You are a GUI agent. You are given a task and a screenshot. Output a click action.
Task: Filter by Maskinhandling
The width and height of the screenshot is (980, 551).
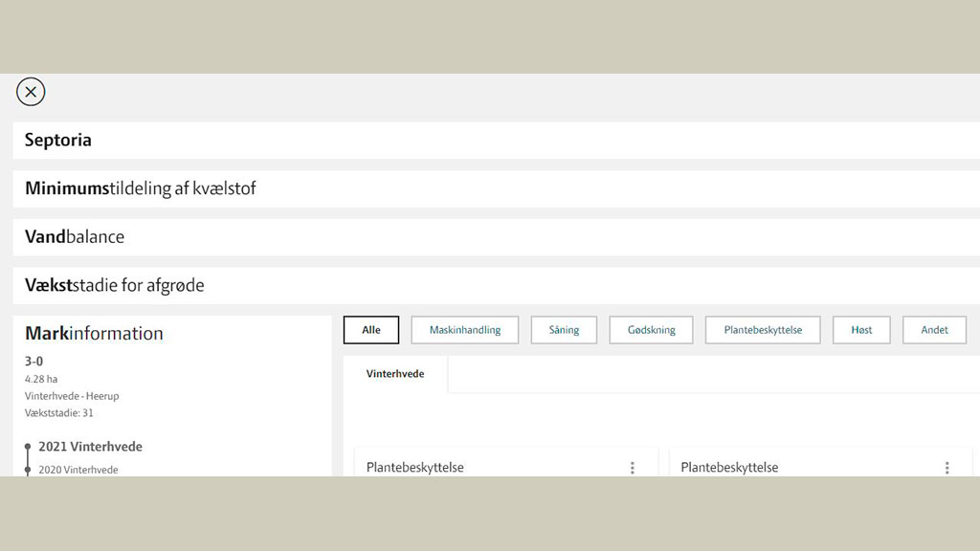pyautogui.click(x=464, y=330)
